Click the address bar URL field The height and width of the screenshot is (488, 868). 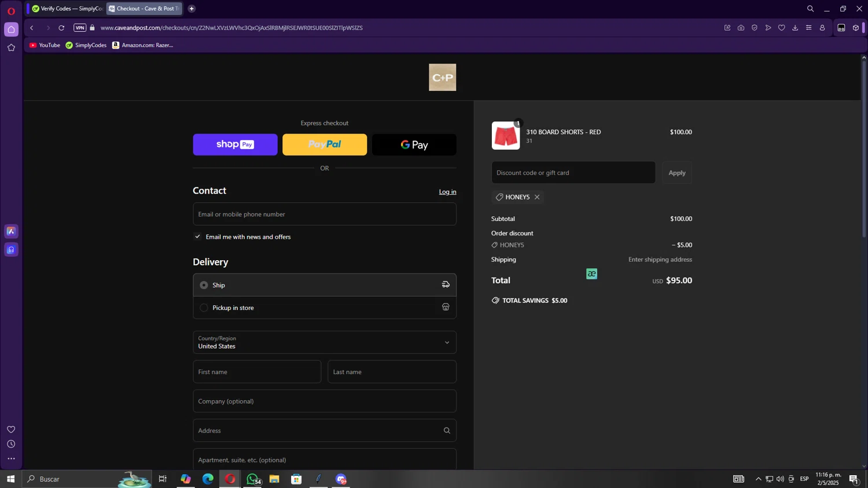231,28
